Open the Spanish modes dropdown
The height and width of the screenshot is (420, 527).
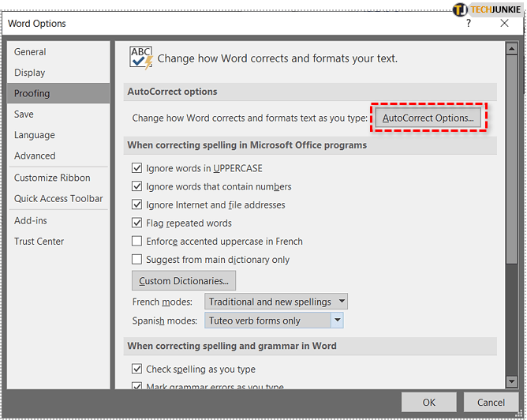tap(337, 321)
